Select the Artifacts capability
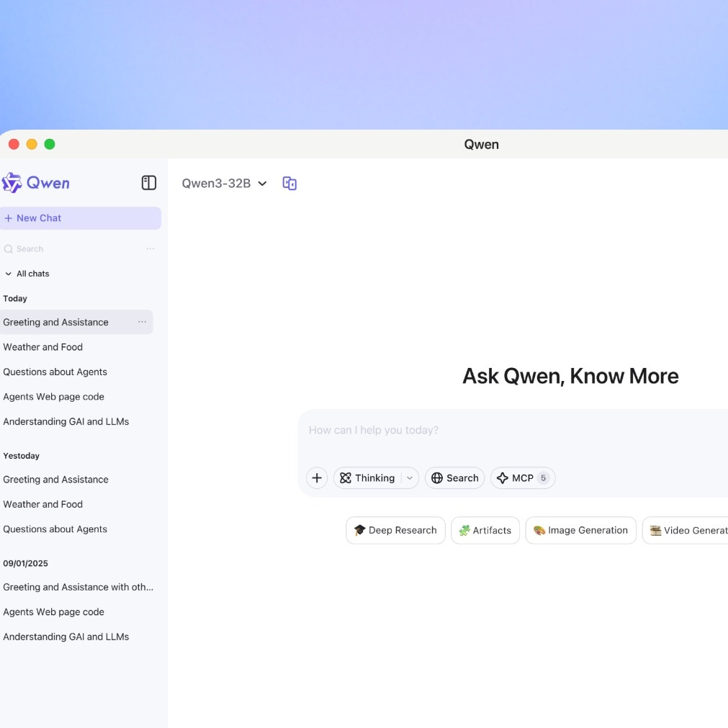Image resolution: width=728 pixels, height=728 pixels. pos(485,530)
